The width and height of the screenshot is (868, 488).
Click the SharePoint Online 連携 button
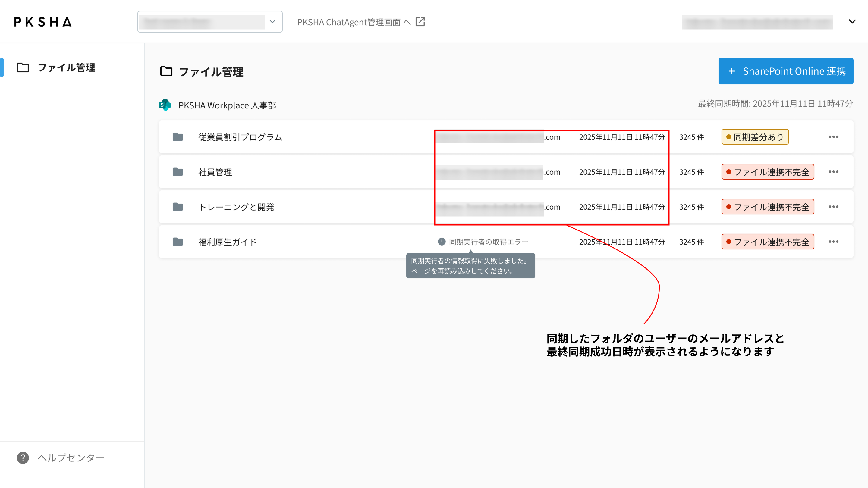click(x=785, y=71)
